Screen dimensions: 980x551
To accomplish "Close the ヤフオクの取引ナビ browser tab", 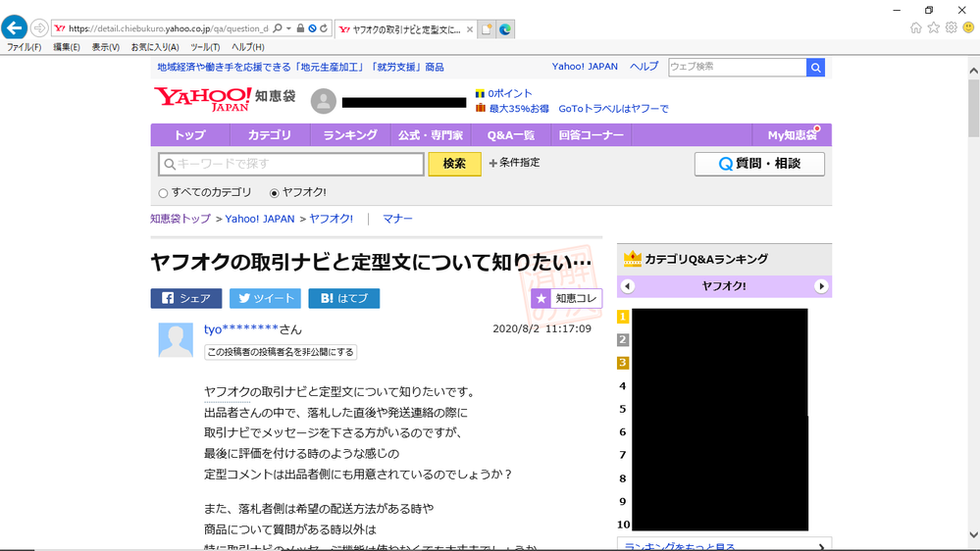I will [469, 29].
